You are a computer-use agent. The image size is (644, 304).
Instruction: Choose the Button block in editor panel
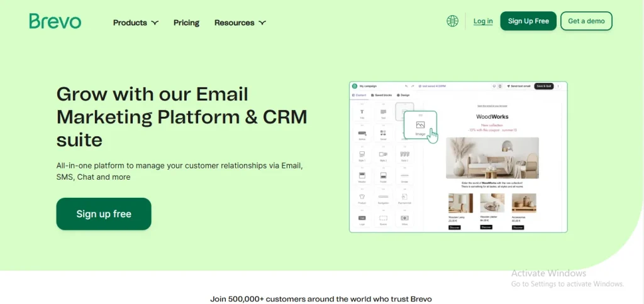click(362, 134)
